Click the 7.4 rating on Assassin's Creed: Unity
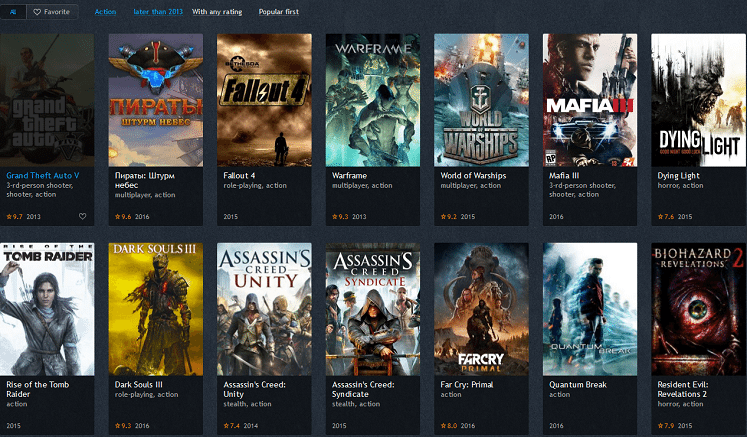Screen dimensions: 747x437 pos(232,426)
